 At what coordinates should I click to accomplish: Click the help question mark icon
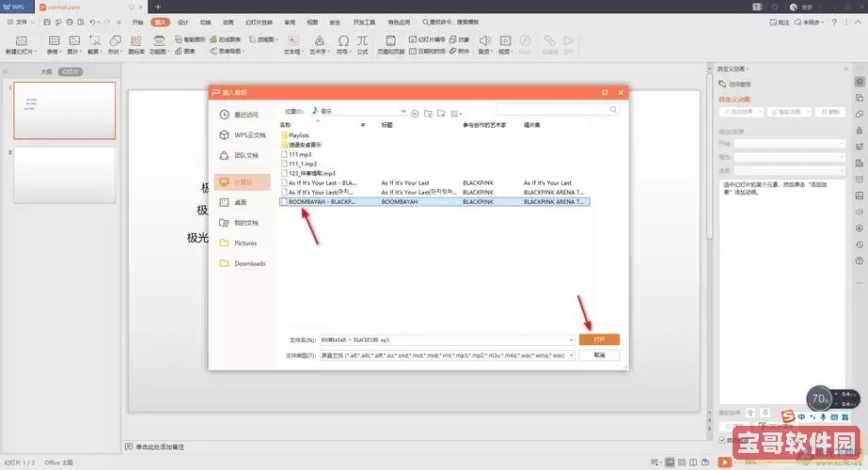834,23
